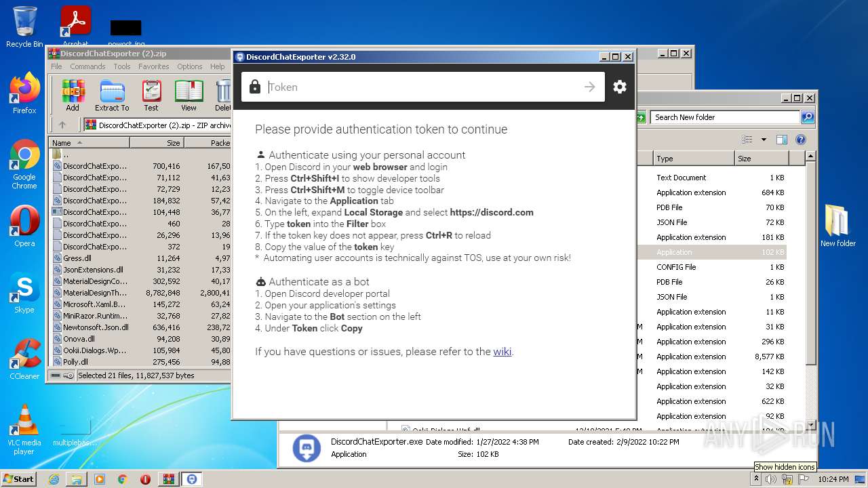
Task: Open Recycle Bin desktop icon
Action: click(x=24, y=27)
